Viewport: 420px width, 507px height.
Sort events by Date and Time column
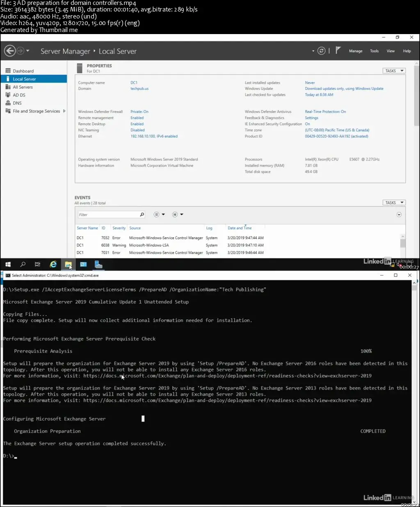pyautogui.click(x=240, y=228)
